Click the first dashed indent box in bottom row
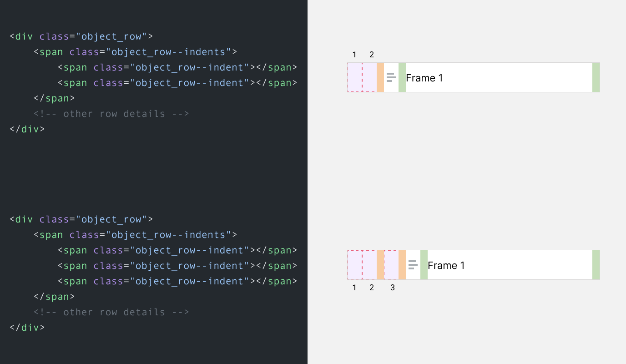 tap(355, 265)
